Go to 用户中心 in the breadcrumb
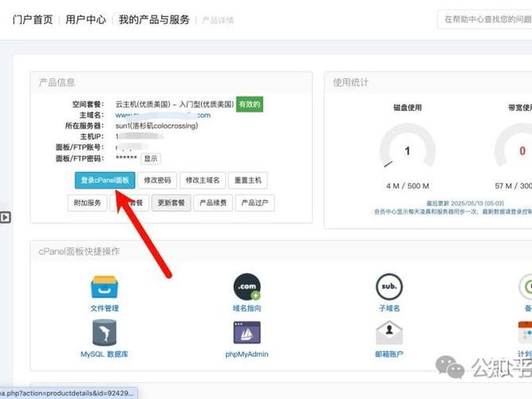Image resolution: width=532 pixels, height=399 pixels. (x=86, y=20)
